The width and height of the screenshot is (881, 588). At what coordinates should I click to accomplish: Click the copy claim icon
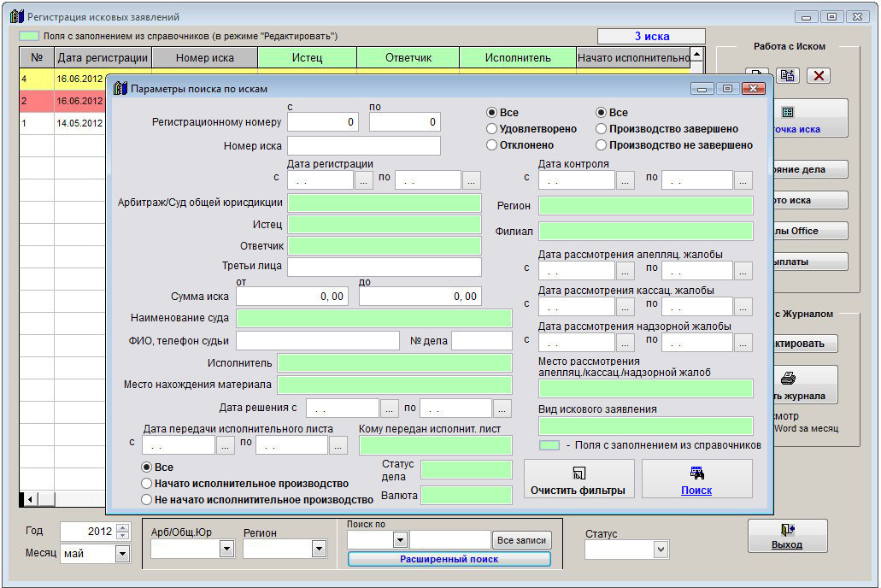(x=787, y=76)
